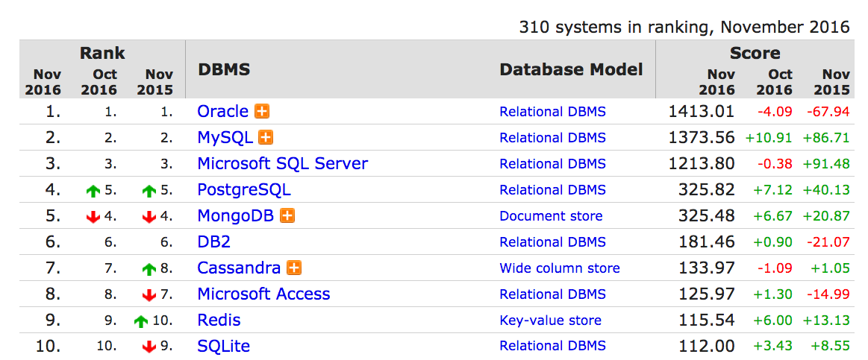Click the +40.13 score change for PostgreSQL
The height and width of the screenshot is (360, 868).
pyautogui.click(x=825, y=190)
